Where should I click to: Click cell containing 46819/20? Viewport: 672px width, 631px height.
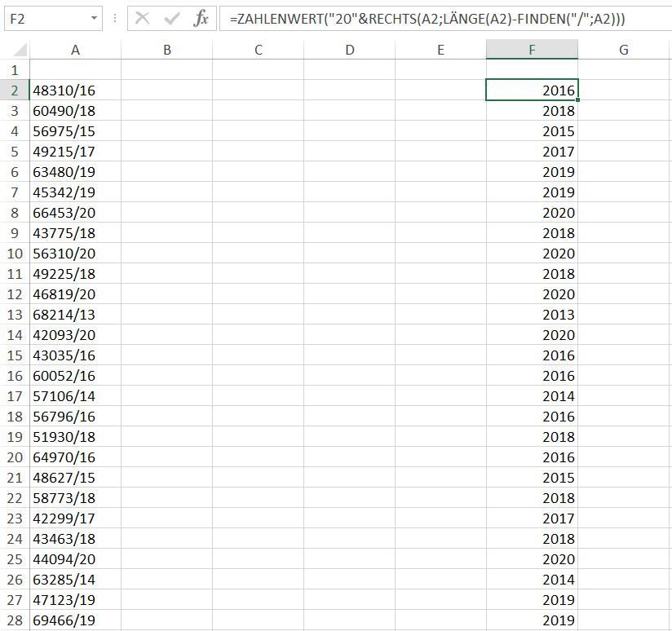coord(75,293)
